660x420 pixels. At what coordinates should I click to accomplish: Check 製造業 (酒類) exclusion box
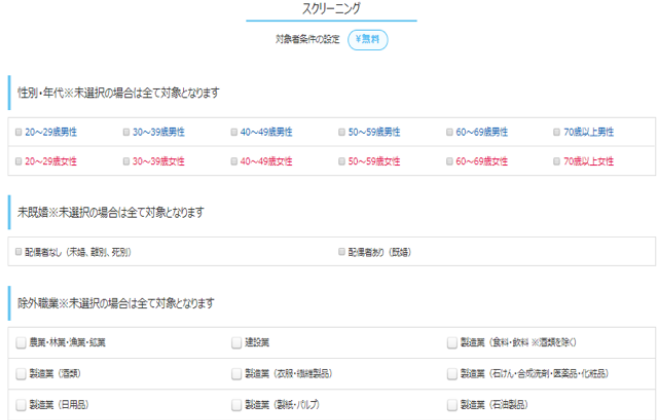click(x=21, y=374)
